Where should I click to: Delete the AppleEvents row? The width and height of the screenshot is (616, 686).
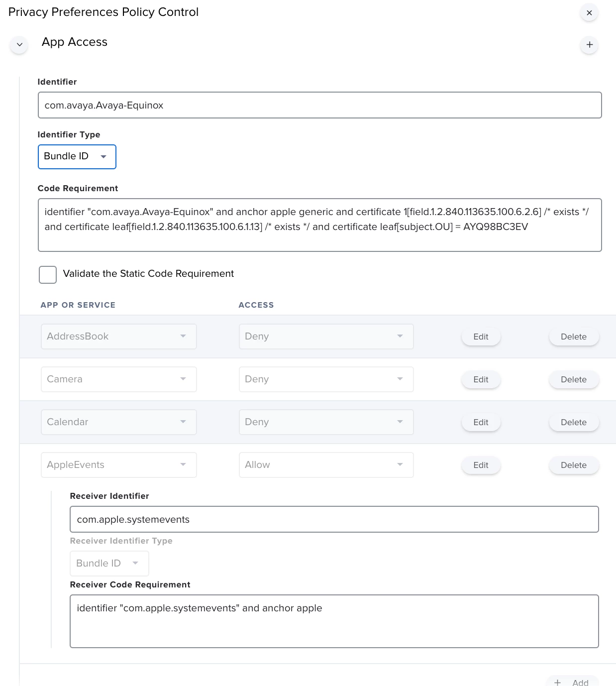coord(574,465)
